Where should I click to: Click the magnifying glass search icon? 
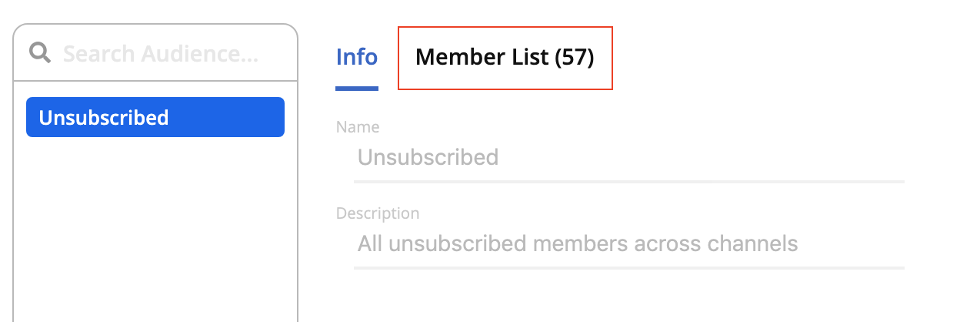[40, 52]
